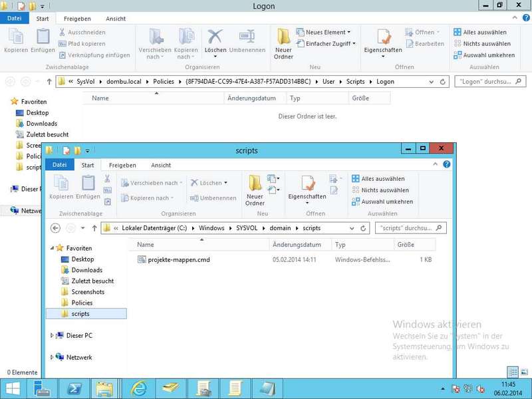Select the projekte-mappen.cmd file
The height and width of the screenshot is (399, 532).
(178, 259)
